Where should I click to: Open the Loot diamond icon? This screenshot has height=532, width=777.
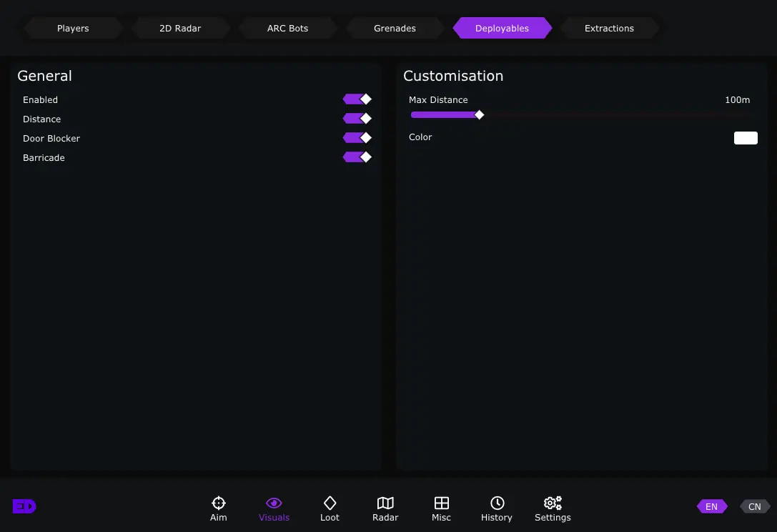point(330,503)
